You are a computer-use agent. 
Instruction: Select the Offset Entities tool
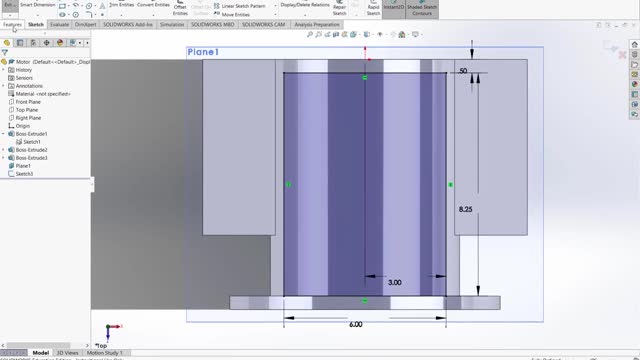pyautogui.click(x=180, y=8)
